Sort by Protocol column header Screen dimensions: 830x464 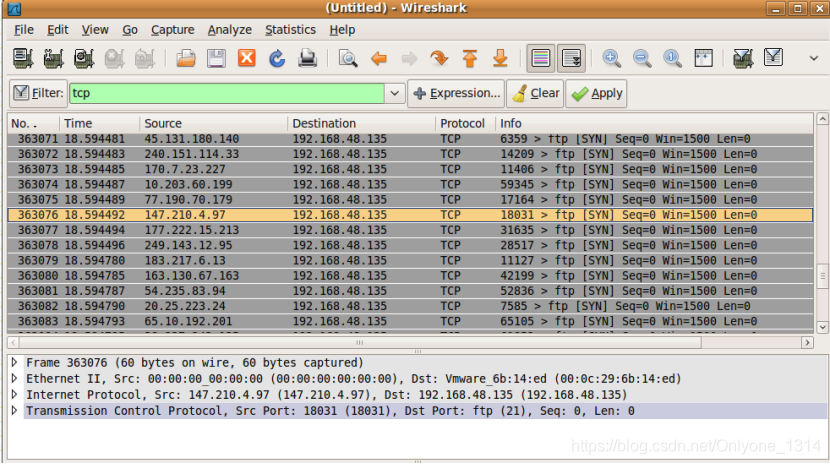tap(466, 123)
